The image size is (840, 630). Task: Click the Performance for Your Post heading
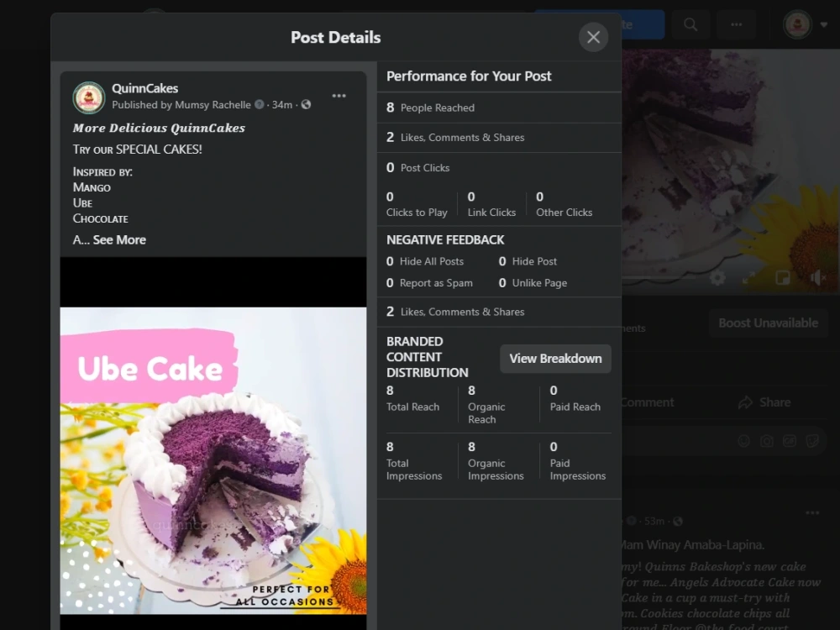[469, 76]
